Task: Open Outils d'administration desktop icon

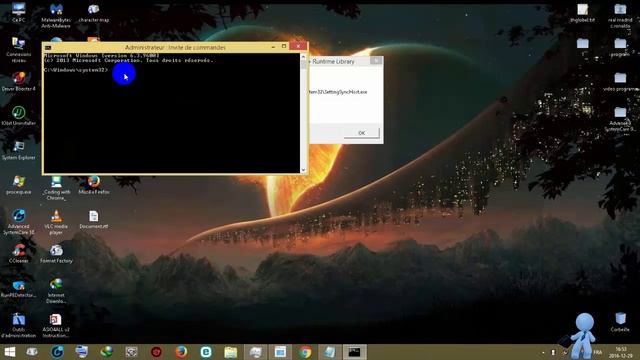Action: tap(18, 325)
